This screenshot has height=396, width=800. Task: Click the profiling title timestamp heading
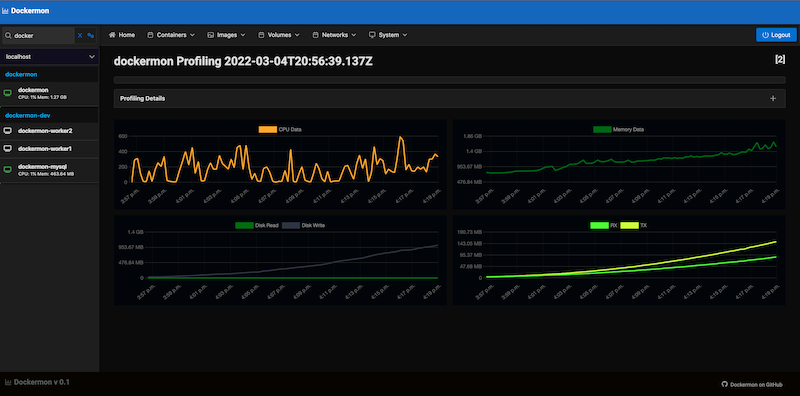point(243,62)
